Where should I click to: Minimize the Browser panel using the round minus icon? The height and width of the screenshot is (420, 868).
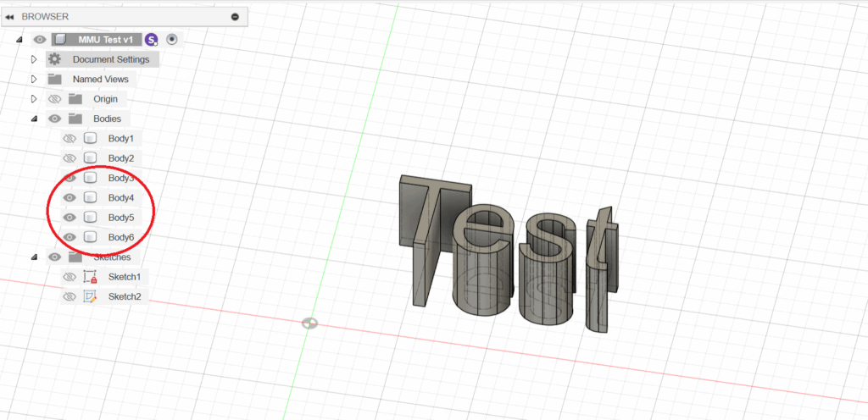235,17
